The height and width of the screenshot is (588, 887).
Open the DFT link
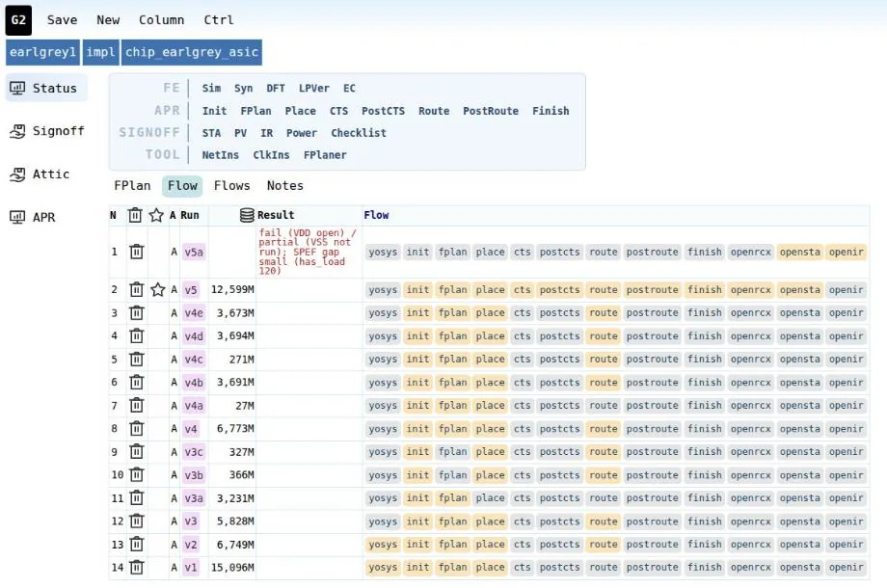point(276,89)
